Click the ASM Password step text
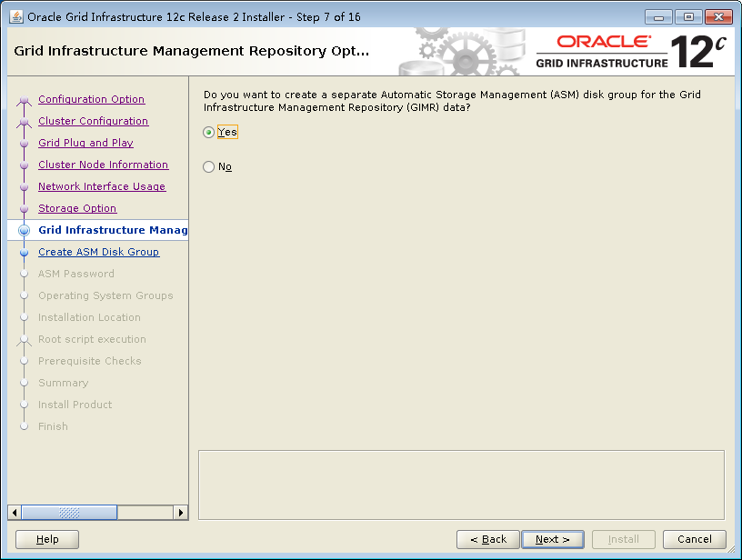The height and width of the screenshot is (560, 742). (x=76, y=274)
